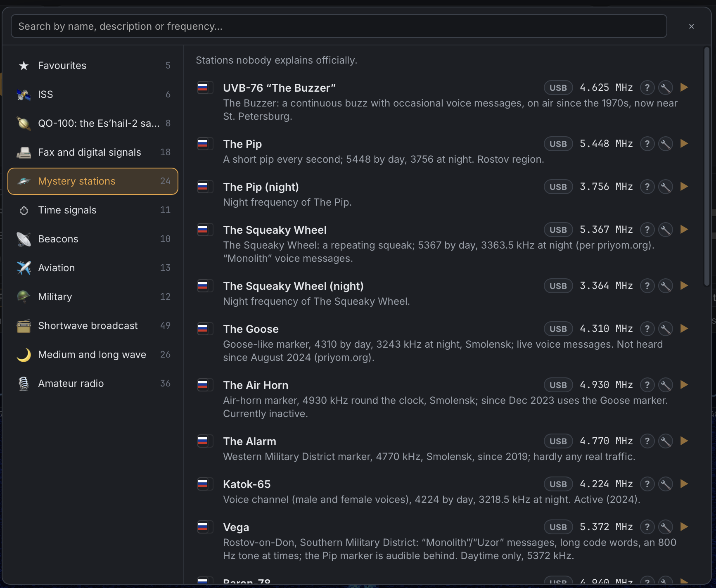This screenshot has height=588, width=716.
Task: Switch to the Beacons category
Action: pyautogui.click(x=93, y=239)
